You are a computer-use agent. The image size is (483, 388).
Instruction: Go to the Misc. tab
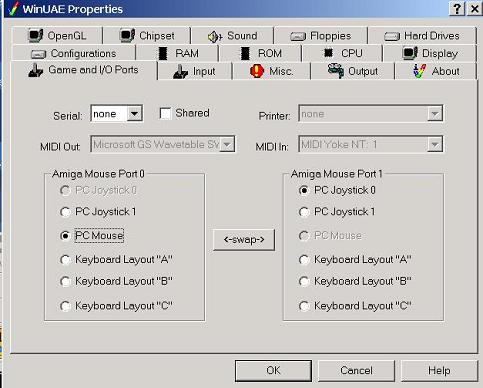271,71
